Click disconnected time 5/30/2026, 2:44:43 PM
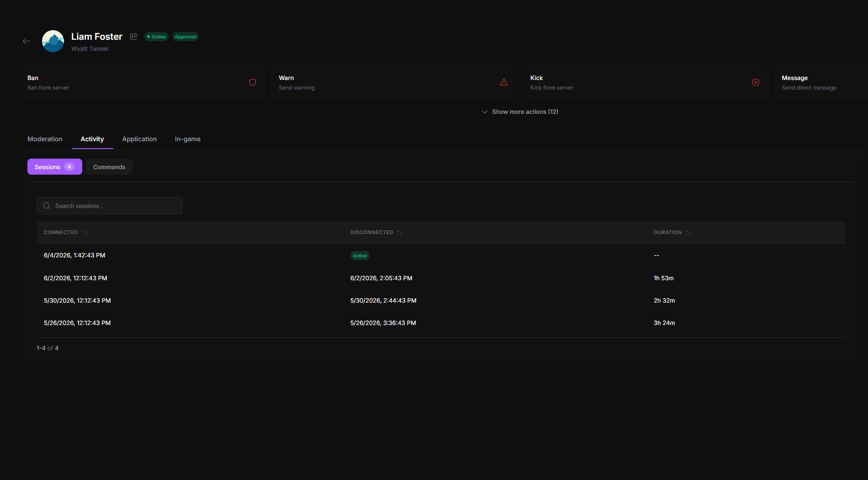This screenshot has width=868, height=480. 383,300
